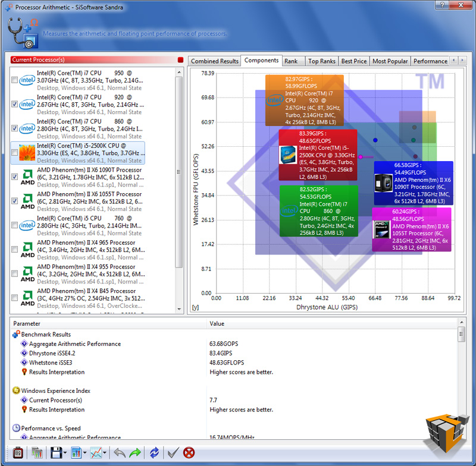The width and height of the screenshot is (476, 466).
Task: Click the Windows Experience Index value 7.7
Action: [x=213, y=400]
